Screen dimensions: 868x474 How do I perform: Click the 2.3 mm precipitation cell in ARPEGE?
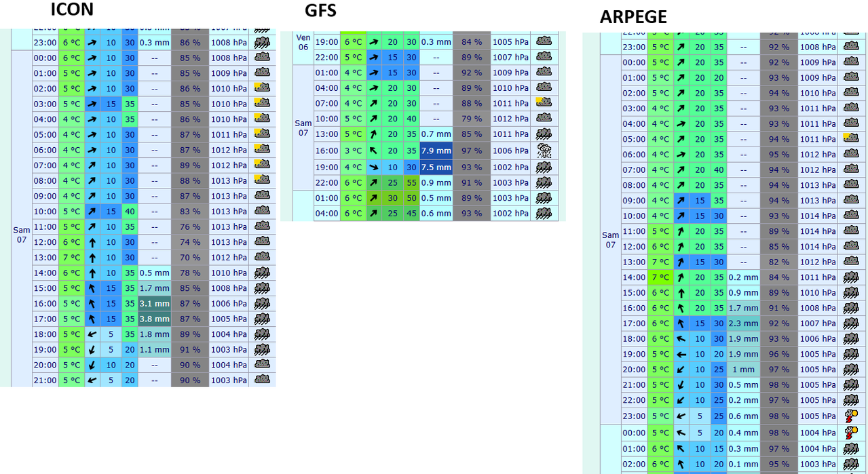click(743, 323)
